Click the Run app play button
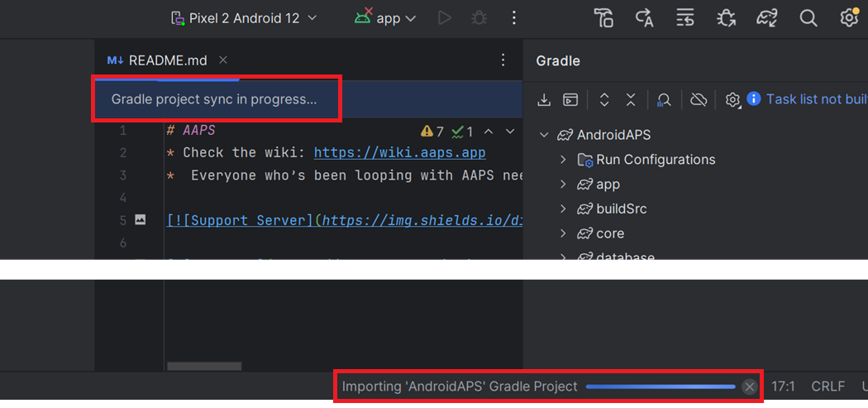 (x=444, y=18)
